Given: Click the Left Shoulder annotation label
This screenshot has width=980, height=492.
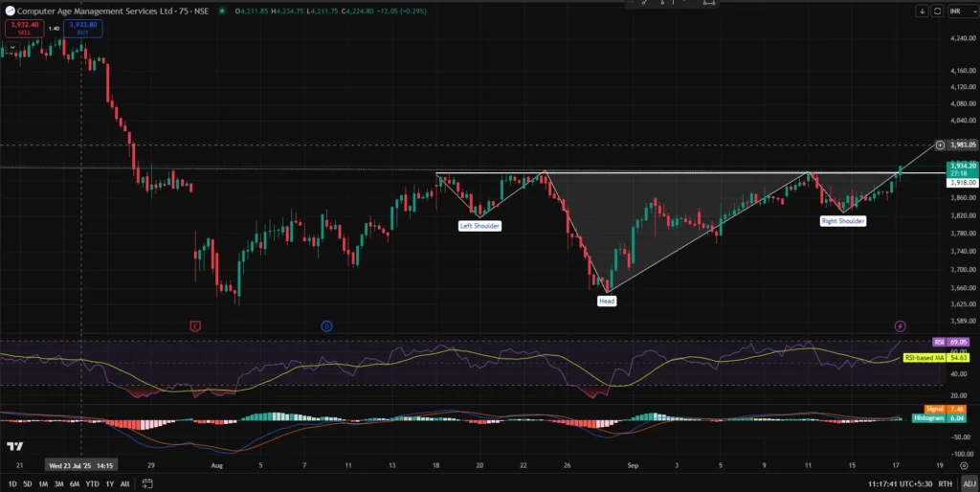Looking at the screenshot, I should pyautogui.click(x=479, y=226).
